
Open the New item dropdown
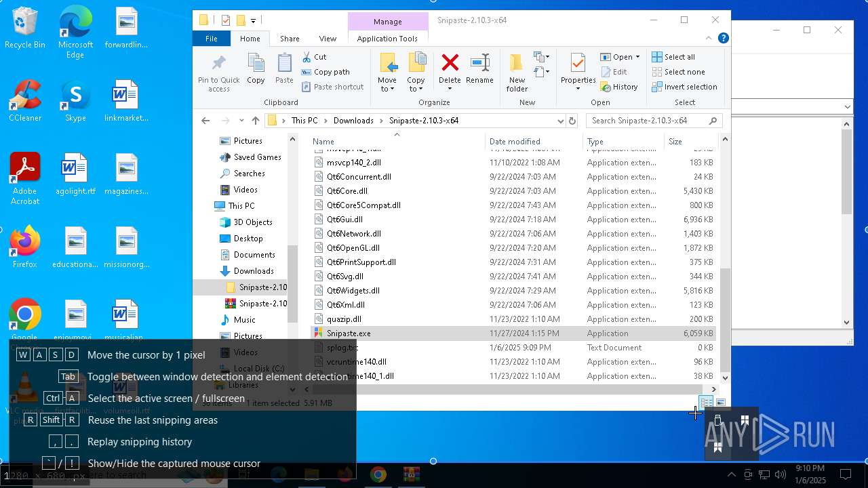click(541, 57)
